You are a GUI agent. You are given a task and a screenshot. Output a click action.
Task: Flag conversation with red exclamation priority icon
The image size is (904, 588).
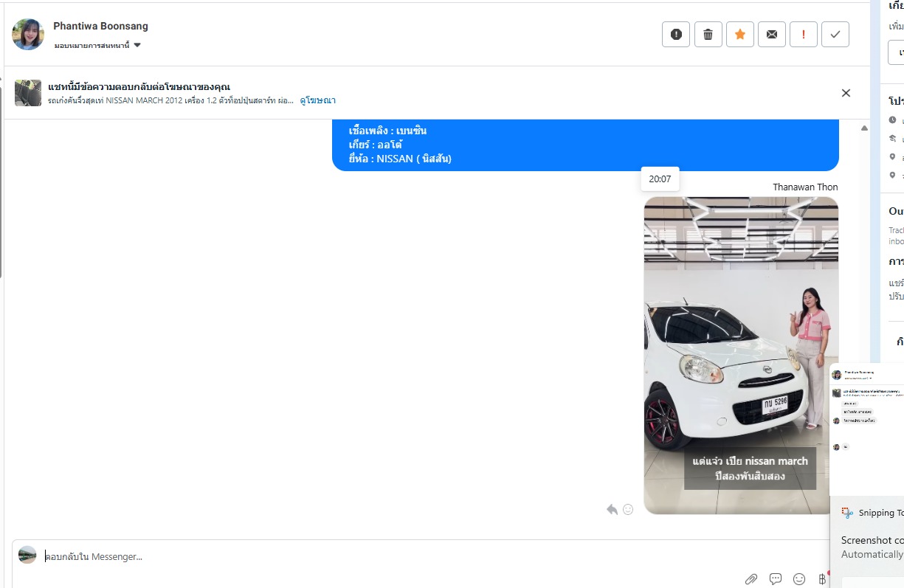pos(804,34)
